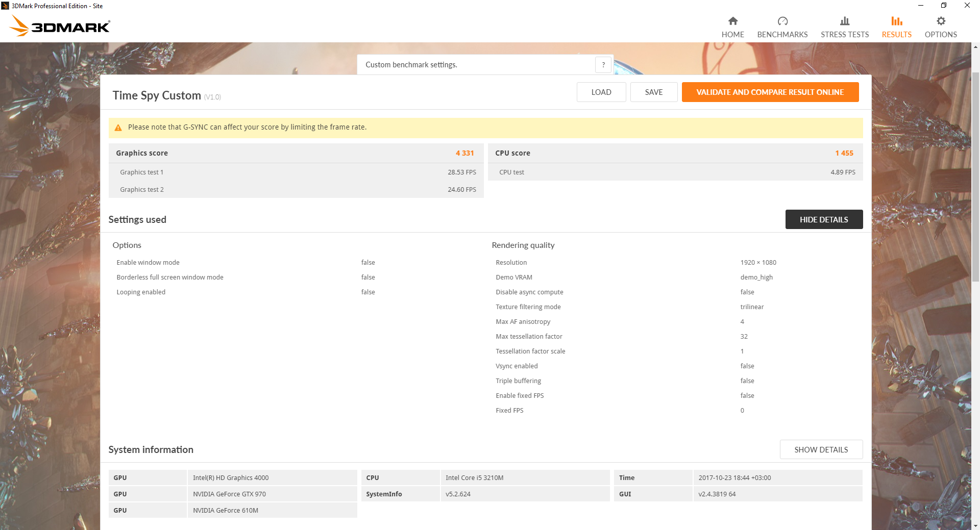Screen dimensions: 980x530
Task: Click the Triple buffering label
Action: click(x=518, y=381)
